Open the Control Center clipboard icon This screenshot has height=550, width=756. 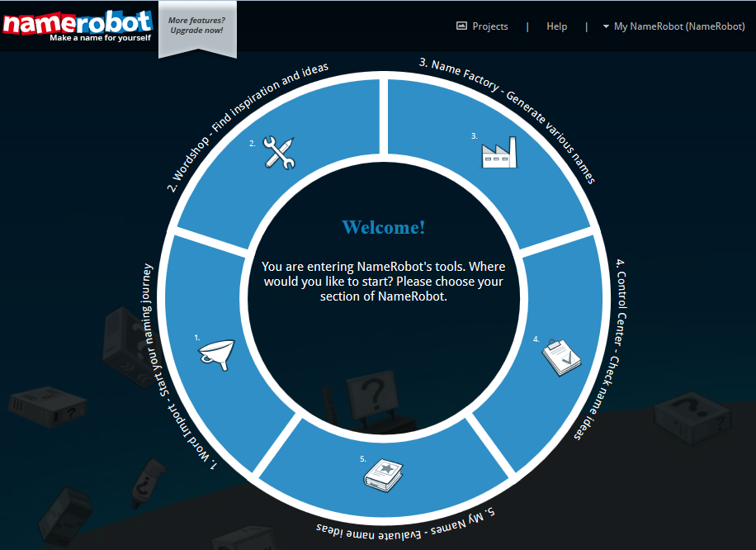[562, 358]
